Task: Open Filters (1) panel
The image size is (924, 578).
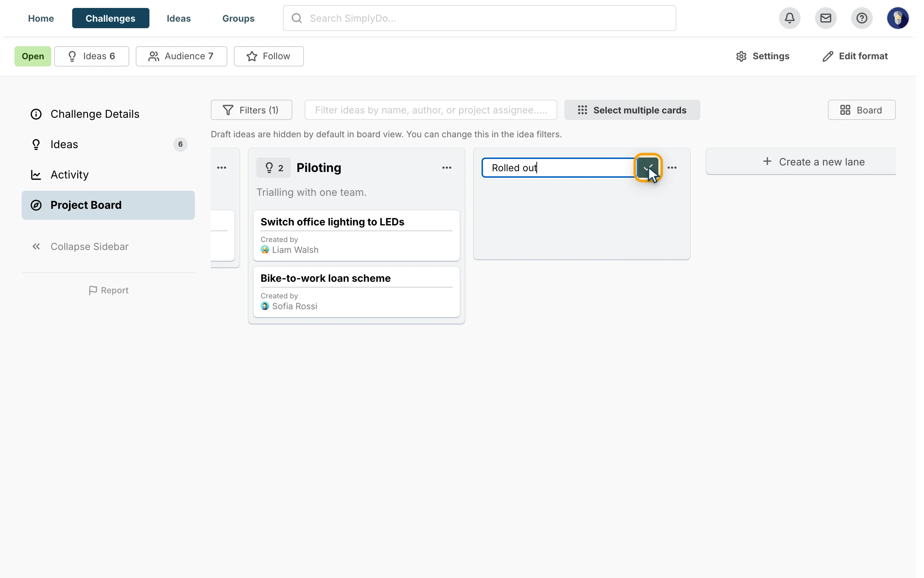Action: tap(251, 110)
